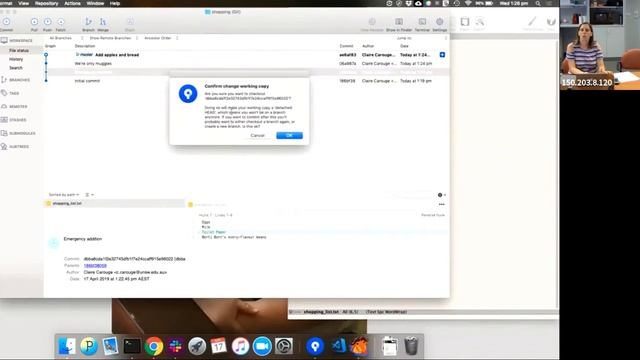This screenshot has width=640, height=360.
Task: Open the Ancestor Order dropdown
Action: tap(161, 38)
